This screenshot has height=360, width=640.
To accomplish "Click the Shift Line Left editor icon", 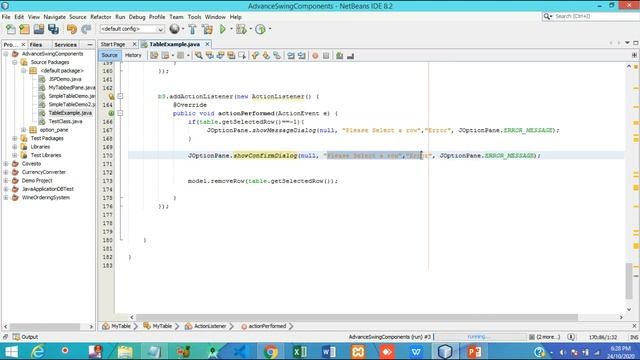I will point(291,56).
